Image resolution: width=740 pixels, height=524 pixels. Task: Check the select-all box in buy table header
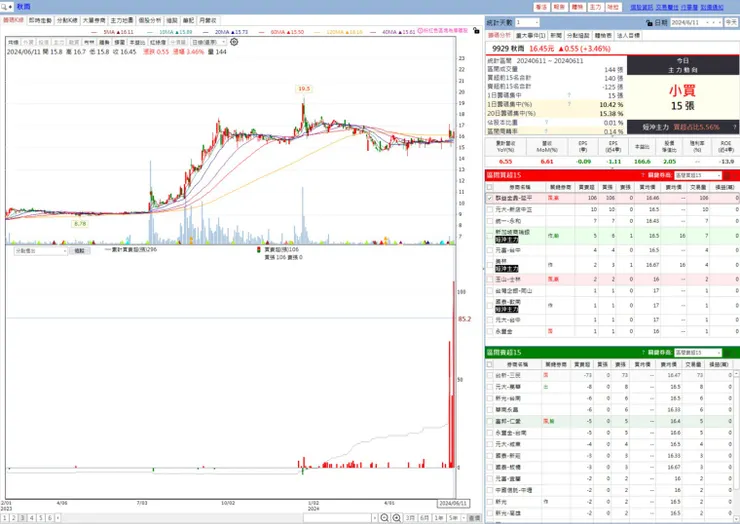click(x=490, y=187)
